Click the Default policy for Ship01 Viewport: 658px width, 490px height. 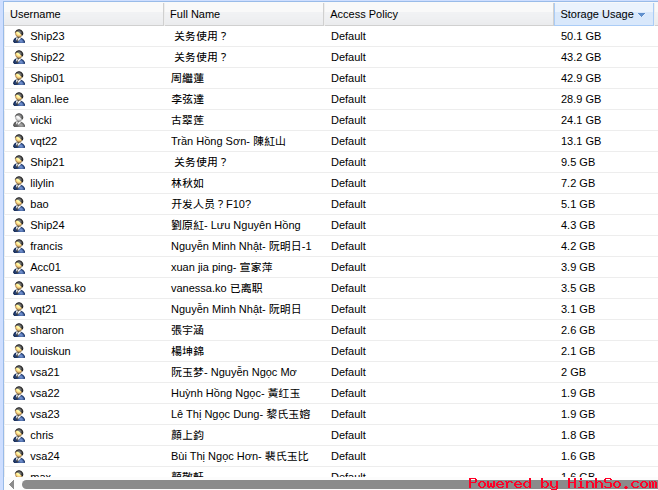tap(348, 78)
